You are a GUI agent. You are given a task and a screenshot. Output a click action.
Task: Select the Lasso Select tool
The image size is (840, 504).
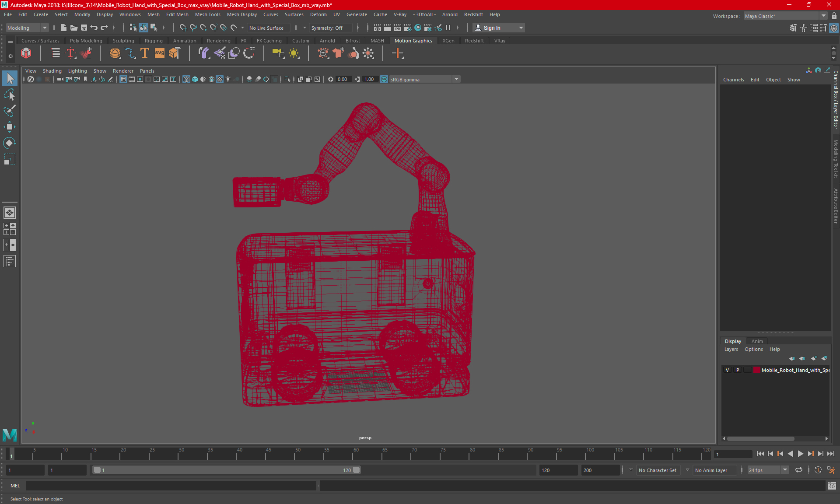[10, 95]
